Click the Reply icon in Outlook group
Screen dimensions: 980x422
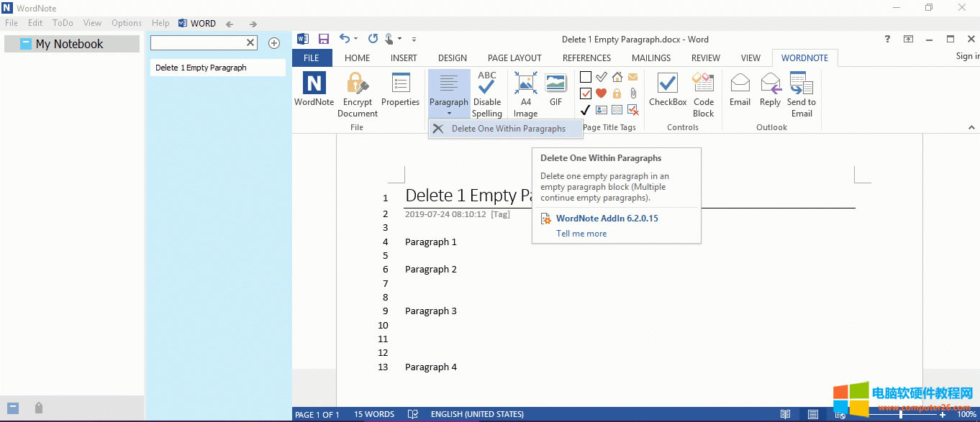770,90
